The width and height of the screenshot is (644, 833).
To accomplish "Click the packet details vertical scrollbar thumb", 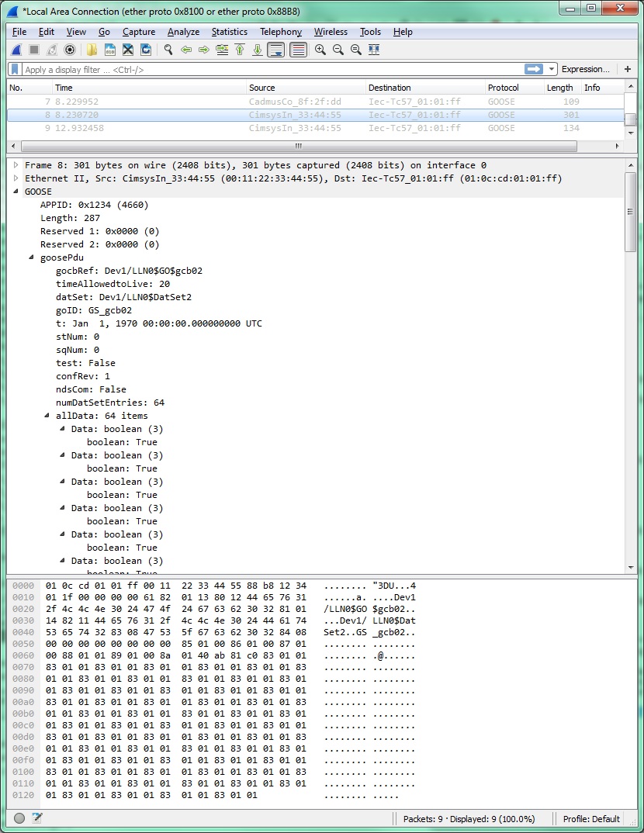I will pyautogui.click(x=631, y=212).
